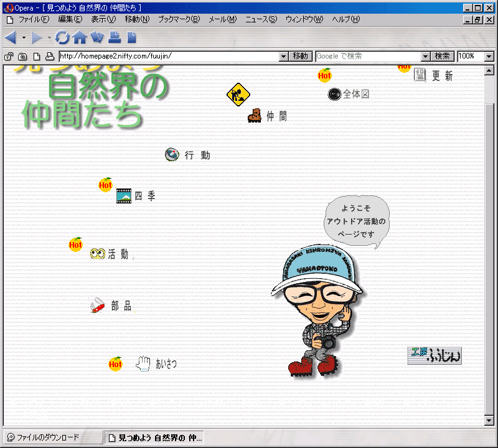The image size is (498, 448).
Task: Switch to the 見つめよう 自然界の 仲... tab
Action: pyautogui.click(x=154, y=437)
